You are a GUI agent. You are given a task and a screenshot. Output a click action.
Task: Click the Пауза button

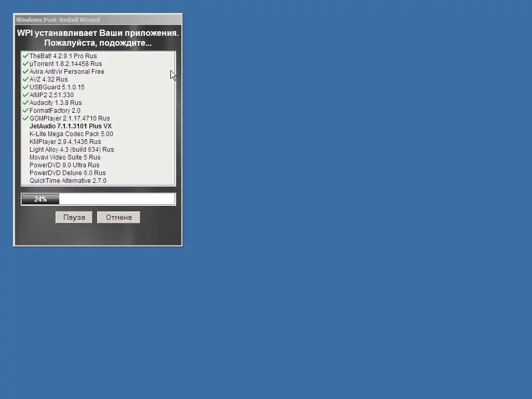[74, 218]
